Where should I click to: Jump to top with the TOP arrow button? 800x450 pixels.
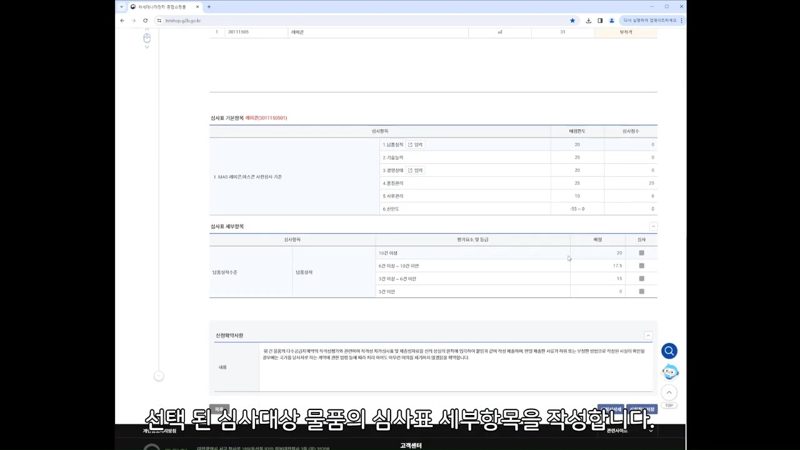pyautogui.click(x=669, y=393)
